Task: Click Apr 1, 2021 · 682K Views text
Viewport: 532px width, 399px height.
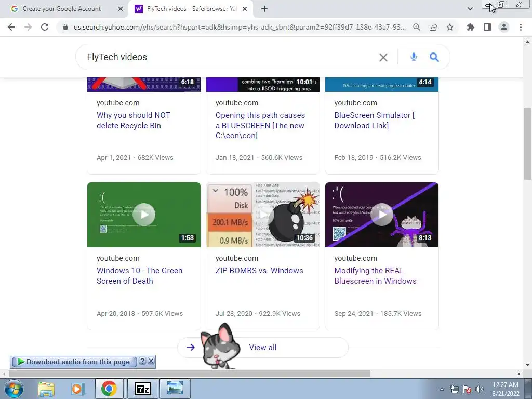Action: click(135, 158)
